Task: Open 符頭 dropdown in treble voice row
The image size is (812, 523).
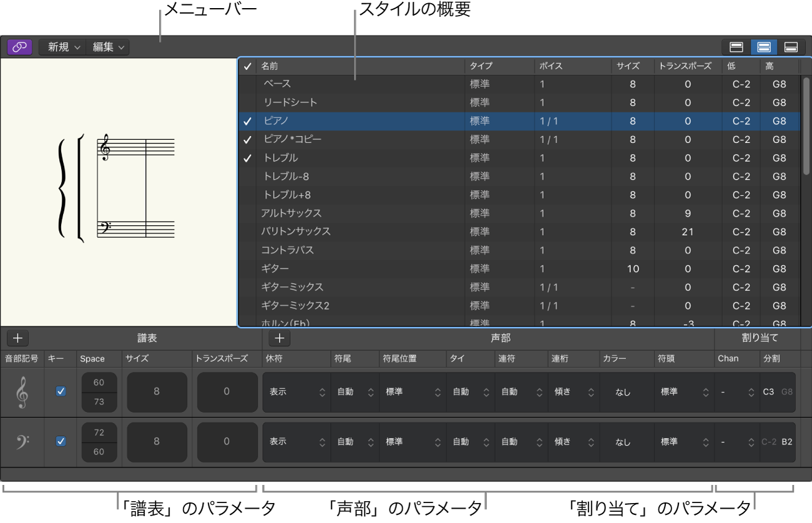Action: pyautogui.click(x=684, y=392)
